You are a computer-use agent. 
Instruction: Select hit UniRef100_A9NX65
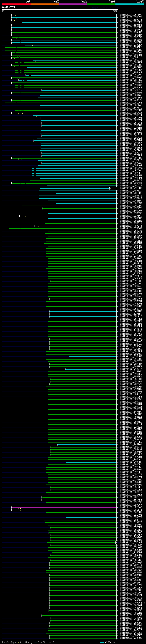tap(131, 30)
